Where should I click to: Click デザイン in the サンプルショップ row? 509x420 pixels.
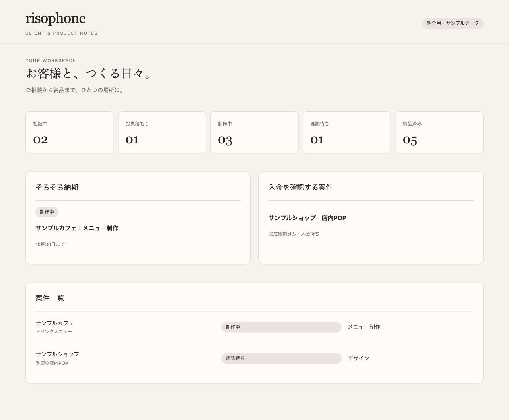[x=358, y=358]
